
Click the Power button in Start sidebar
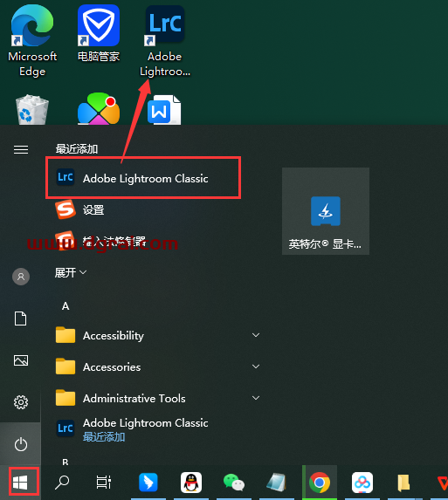(x=21, y=444)
